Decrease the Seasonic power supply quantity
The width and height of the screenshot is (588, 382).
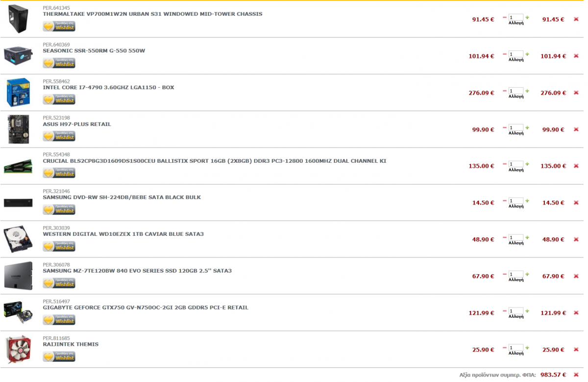505,54
